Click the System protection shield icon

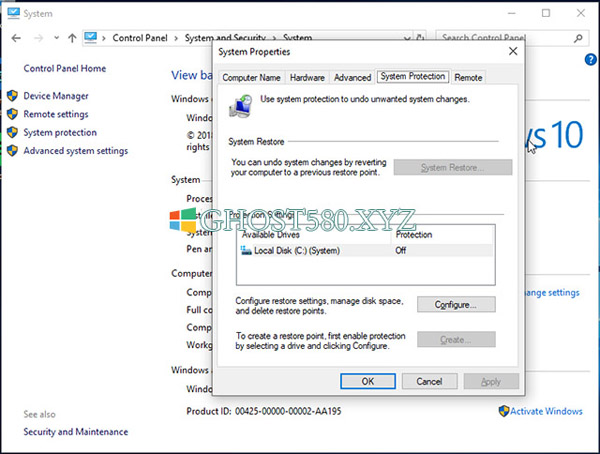coord(12,132)
